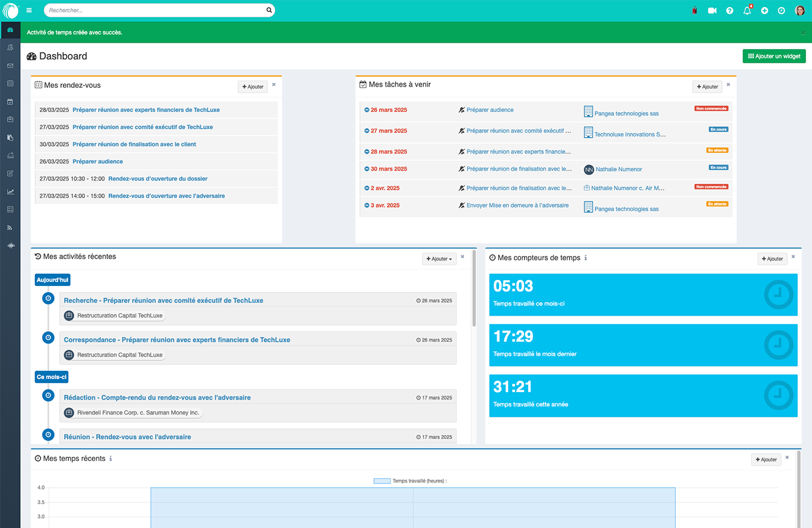Click the Rechercher search field
This screenshot has height=528, width=812.
(154, 10)
